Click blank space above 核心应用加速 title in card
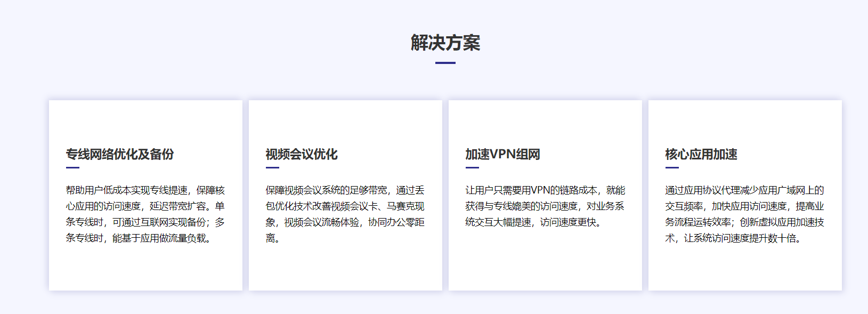Screen dimensions: 868x314 tap(745, 123)
